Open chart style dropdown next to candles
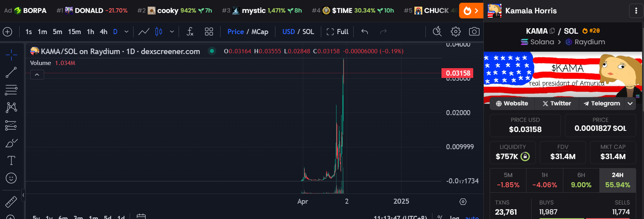 [172, 32]
